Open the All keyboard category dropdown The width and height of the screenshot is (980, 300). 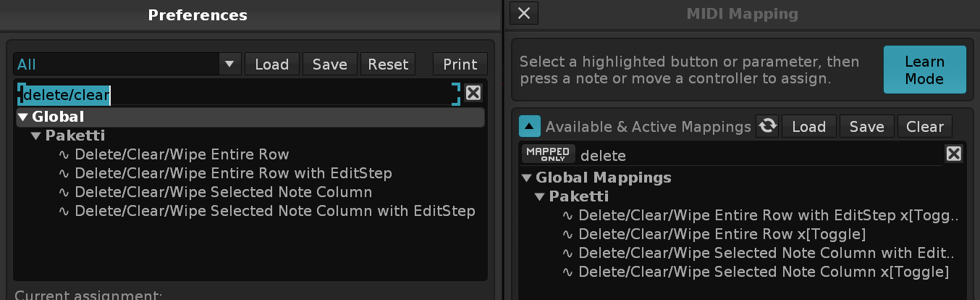(x=229, y=64)
